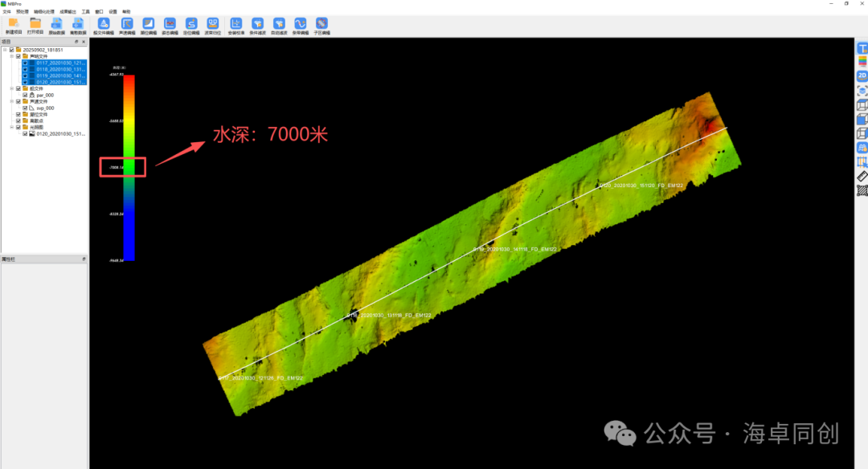Uncheck the par_000 file checkbox
Screen dimensions: 868x469
[25, 95]
